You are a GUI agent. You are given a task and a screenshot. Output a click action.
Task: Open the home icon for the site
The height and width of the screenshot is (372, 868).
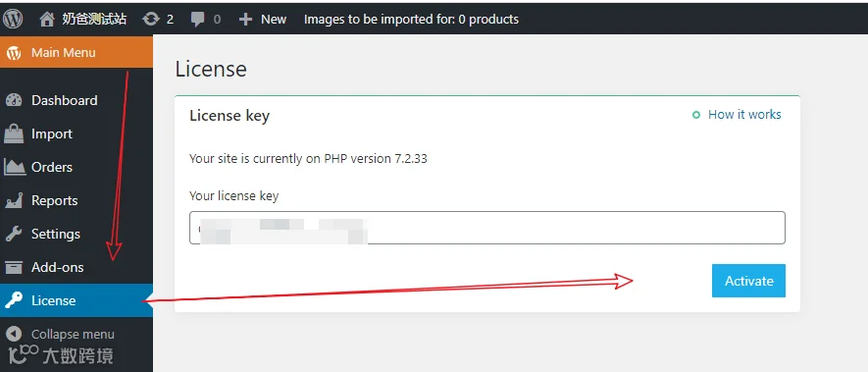click(x=47, y=19)
